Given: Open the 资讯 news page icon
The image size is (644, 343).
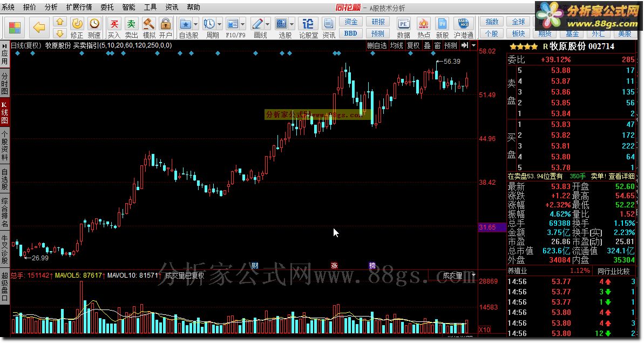Looking at the screenshot, I should point(328,23).
